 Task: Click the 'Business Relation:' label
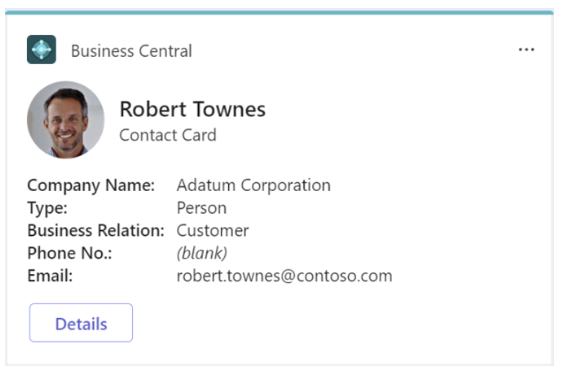click(x=96, y=231)
